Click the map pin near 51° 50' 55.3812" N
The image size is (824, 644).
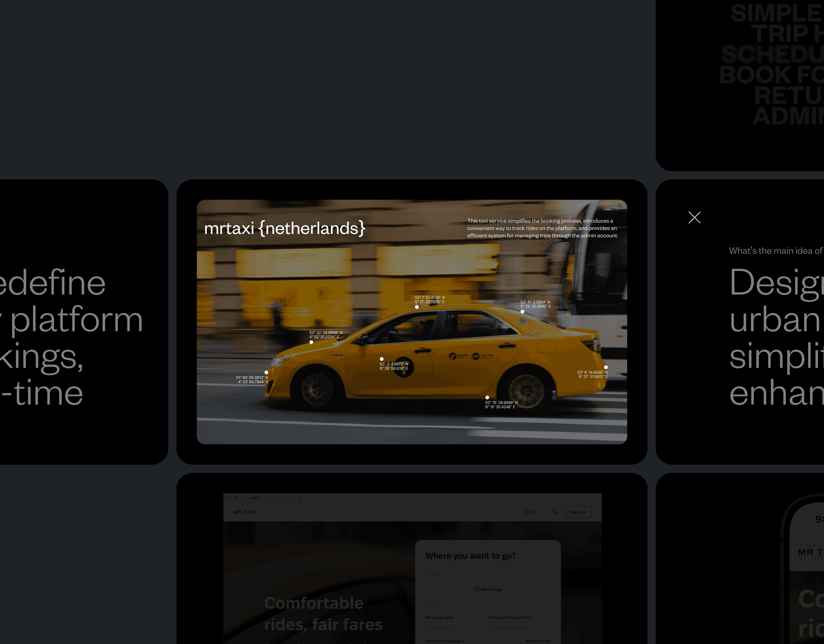(266, 372)
